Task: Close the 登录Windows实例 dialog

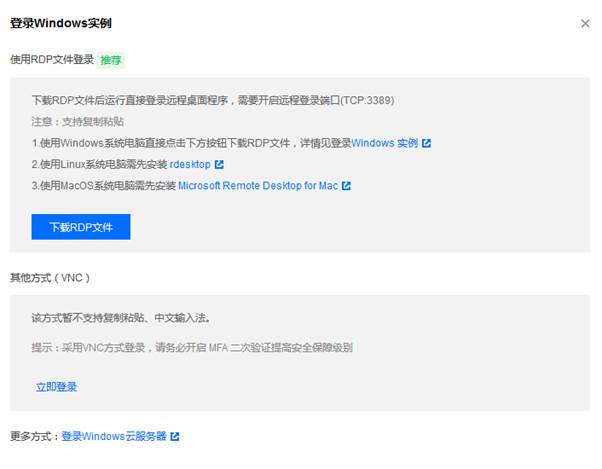Action: 585,24
